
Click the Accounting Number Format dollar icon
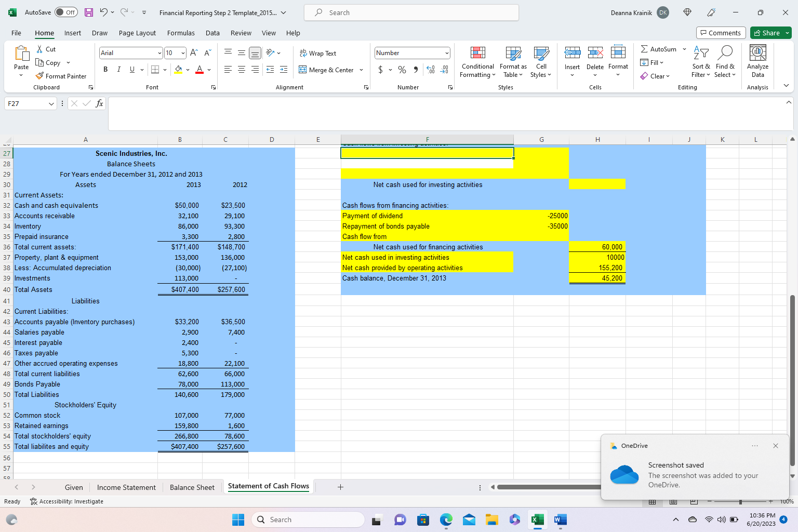pyautogui.click(x=380, y=70)
